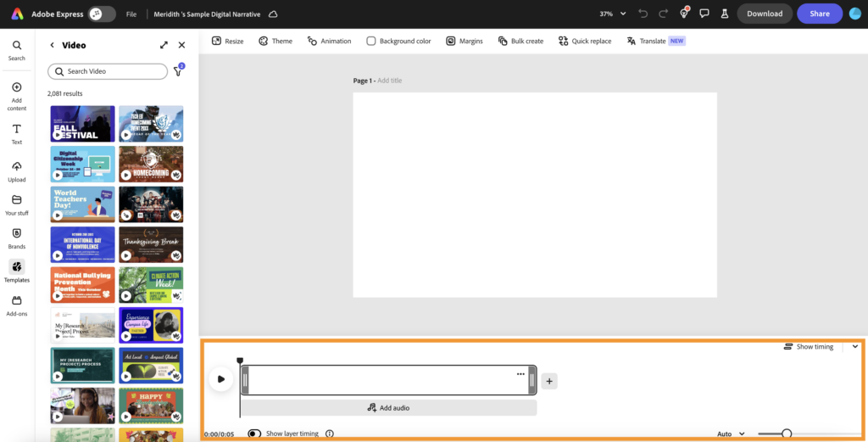This screenshot has height=442, width=868.
Task: Expand the Video panel to full size
Action: [x=164, y=45]
